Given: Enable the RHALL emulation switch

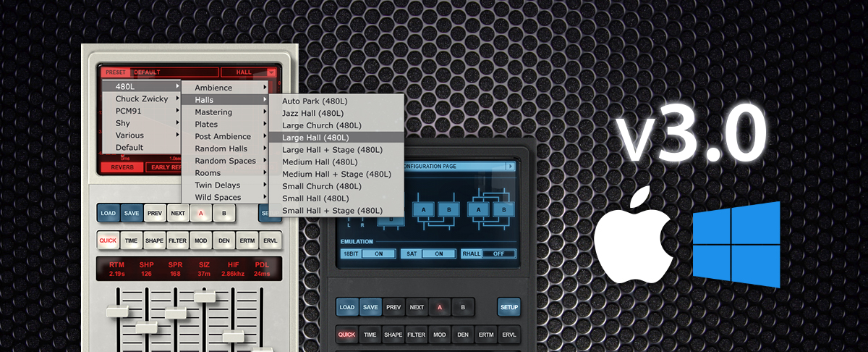Looking at the screenshot, I should [x=489, y=253].
